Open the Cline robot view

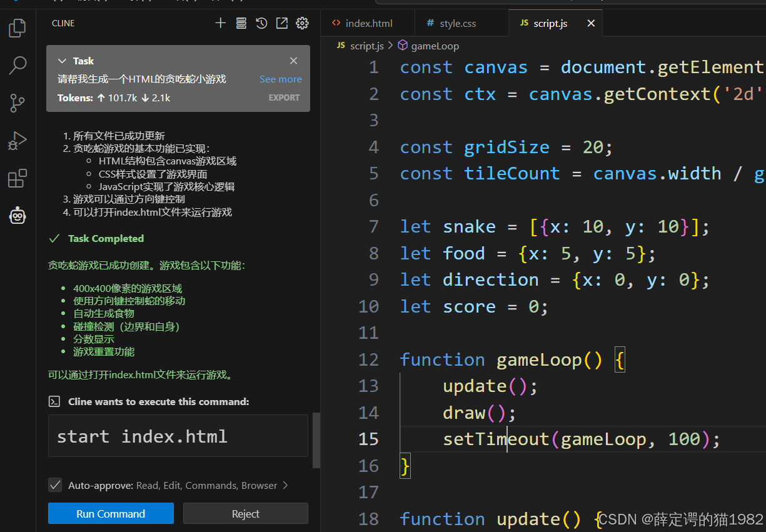pos(18,216)
